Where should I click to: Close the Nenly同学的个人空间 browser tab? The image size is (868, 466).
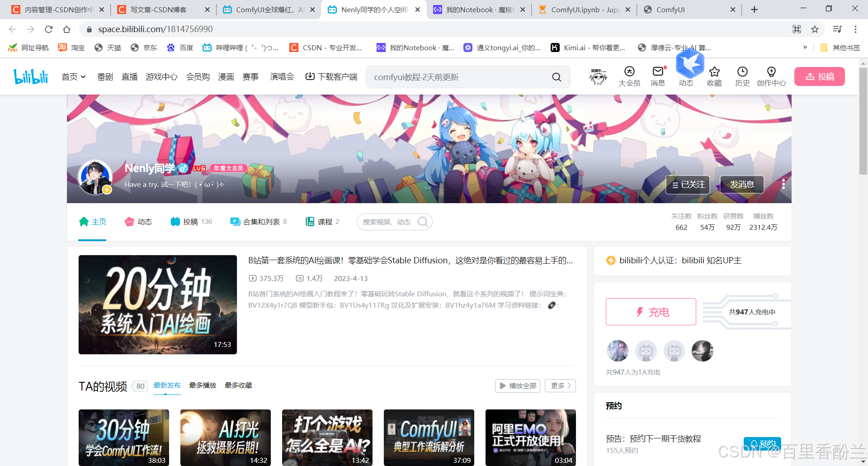coord(417,10)
